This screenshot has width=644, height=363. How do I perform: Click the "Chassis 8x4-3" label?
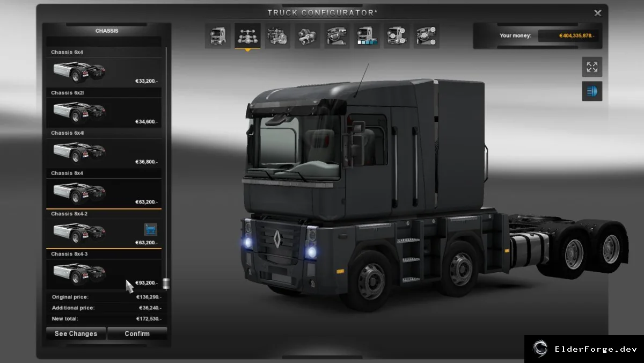tap(69, 254)
